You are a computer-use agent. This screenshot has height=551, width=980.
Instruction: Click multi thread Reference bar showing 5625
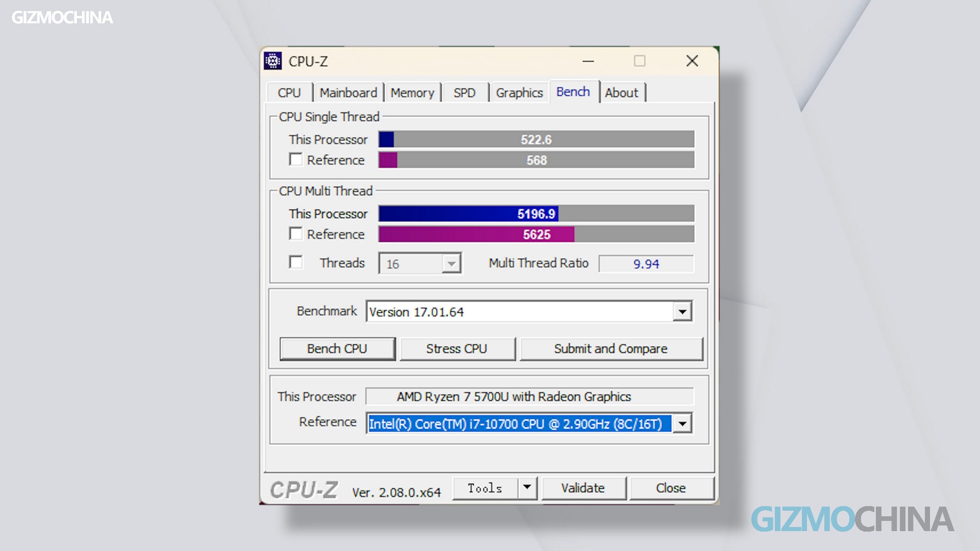[x=536, y=234]
